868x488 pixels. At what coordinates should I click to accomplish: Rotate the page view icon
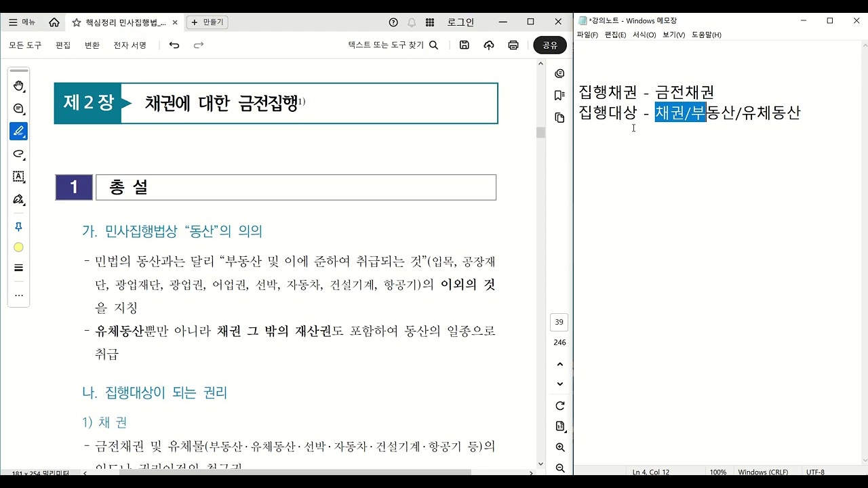559,406
